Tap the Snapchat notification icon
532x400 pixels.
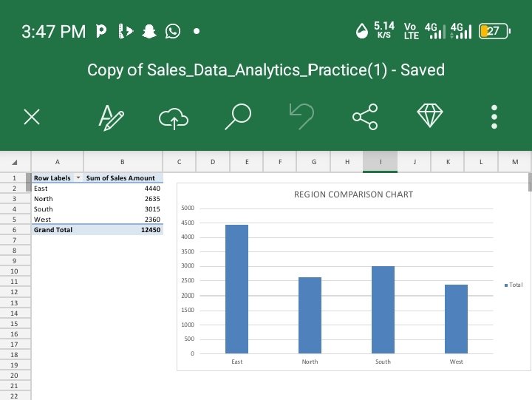149,31
